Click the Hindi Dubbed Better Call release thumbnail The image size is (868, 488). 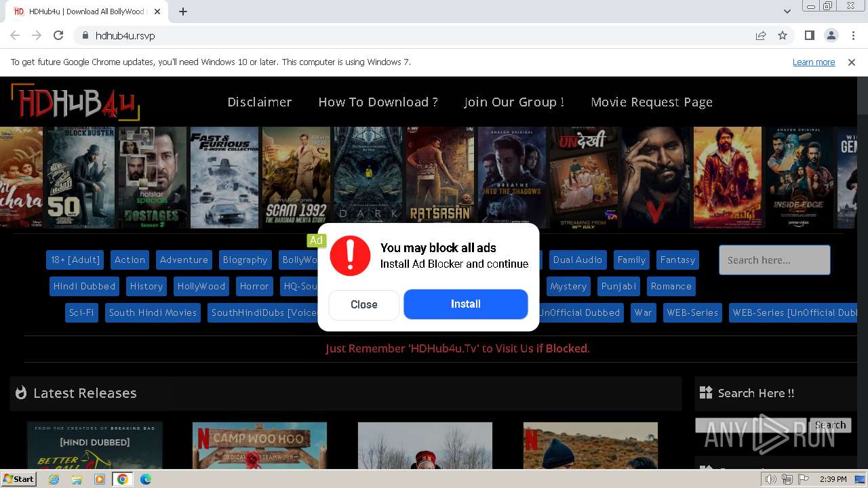point(95,445)
